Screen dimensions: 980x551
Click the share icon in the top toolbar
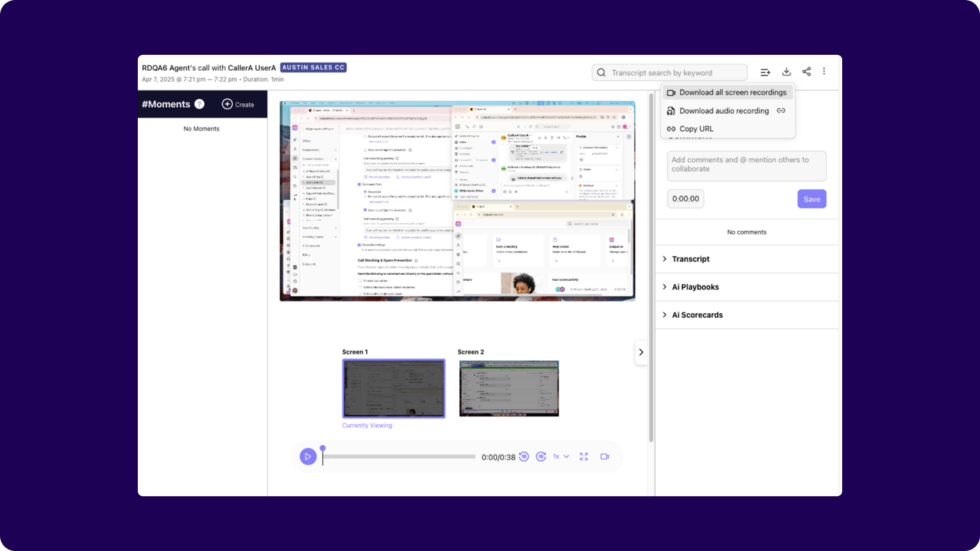tap(806, 71)
